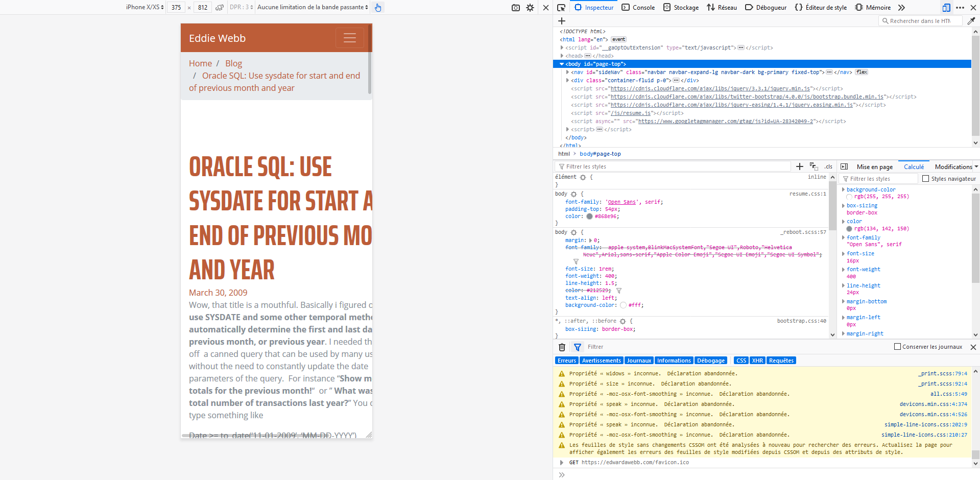This screenshot has height=480, width=980.
Task: Expand computed background-color property
Action: point(843,189)
